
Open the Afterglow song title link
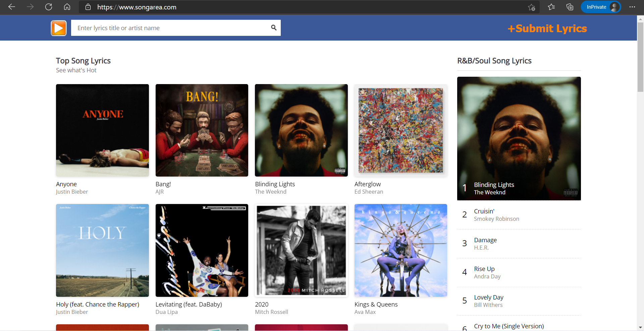point(368,184)
